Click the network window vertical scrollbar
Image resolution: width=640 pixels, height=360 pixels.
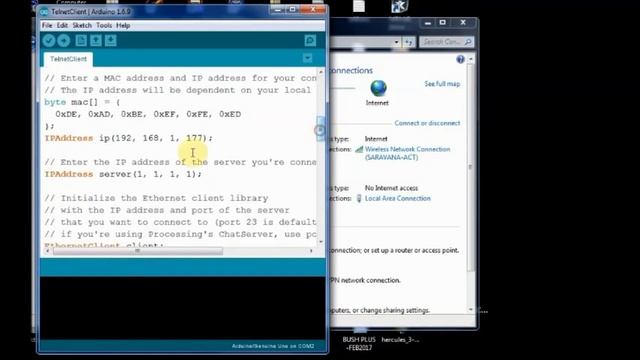(471, 167)
